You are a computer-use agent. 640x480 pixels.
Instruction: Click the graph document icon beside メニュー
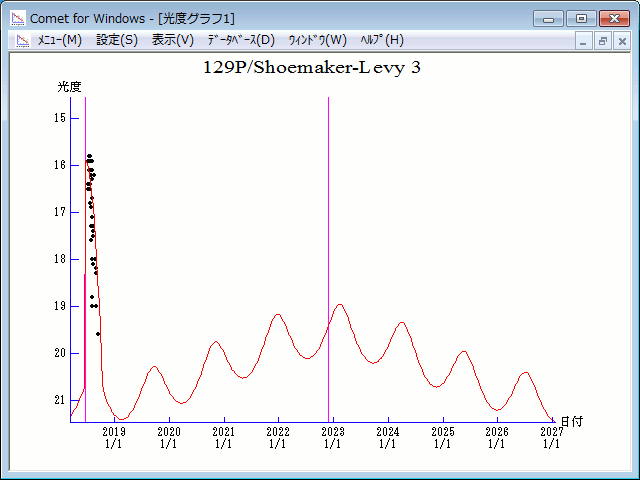pos(21,40)
